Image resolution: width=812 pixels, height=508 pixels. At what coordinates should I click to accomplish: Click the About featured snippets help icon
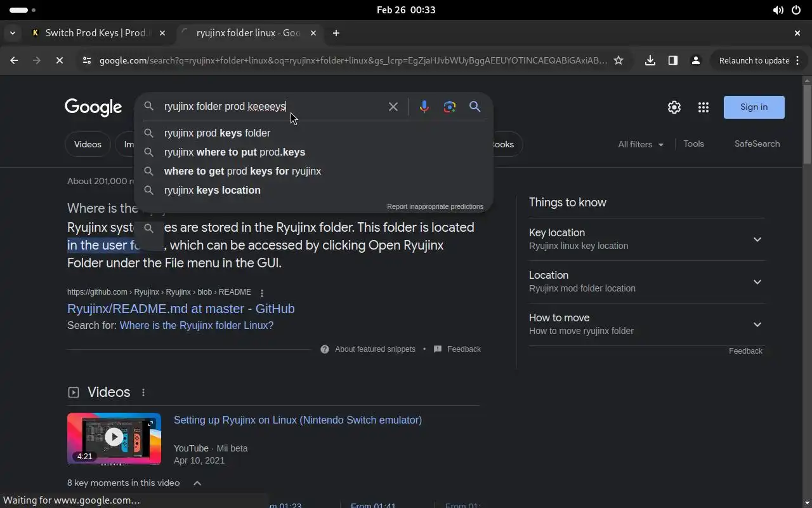point(325,349)
